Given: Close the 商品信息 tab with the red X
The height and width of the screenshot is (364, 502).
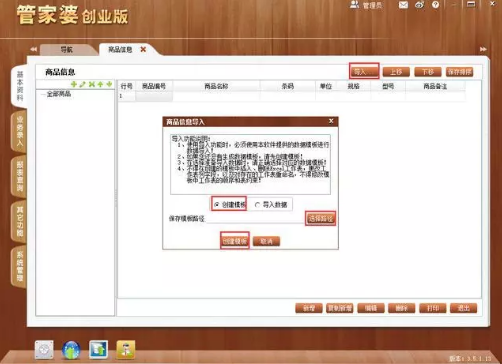Looking at the screenshot, I should pos(143,49).
